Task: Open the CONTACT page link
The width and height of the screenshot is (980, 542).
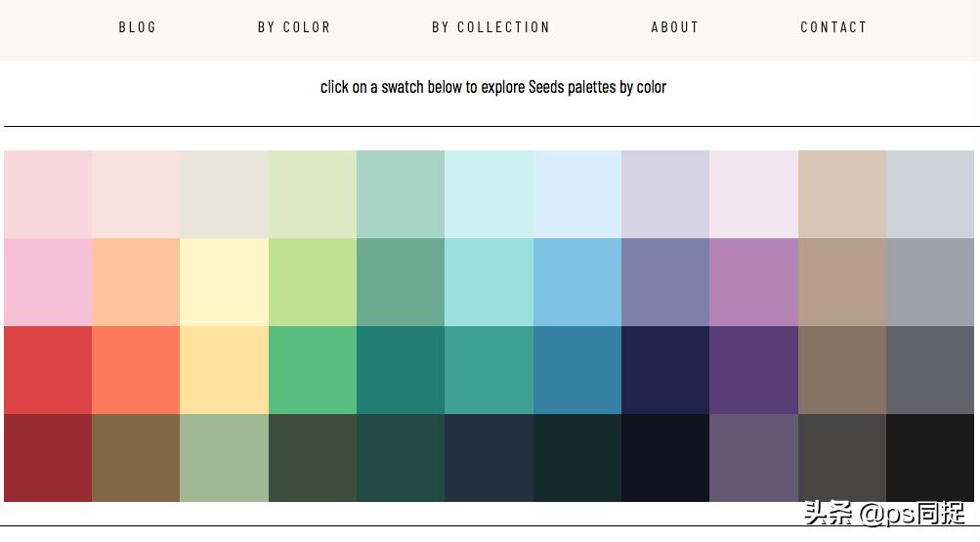Action: 833,27
